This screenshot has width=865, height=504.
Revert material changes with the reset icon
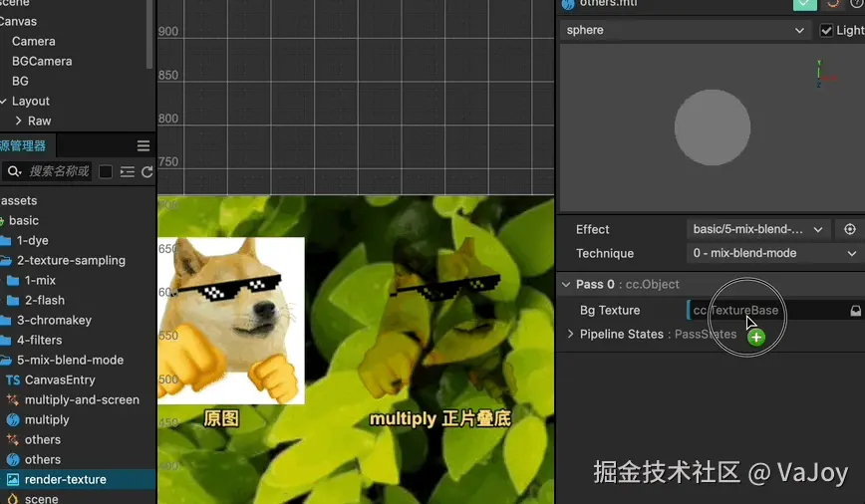tap(832, 3)
